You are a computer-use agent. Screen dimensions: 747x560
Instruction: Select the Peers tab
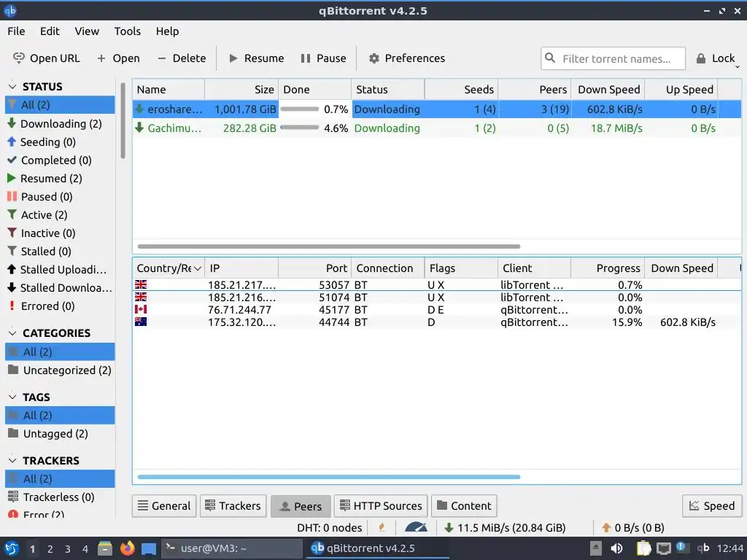pos(301,506)
